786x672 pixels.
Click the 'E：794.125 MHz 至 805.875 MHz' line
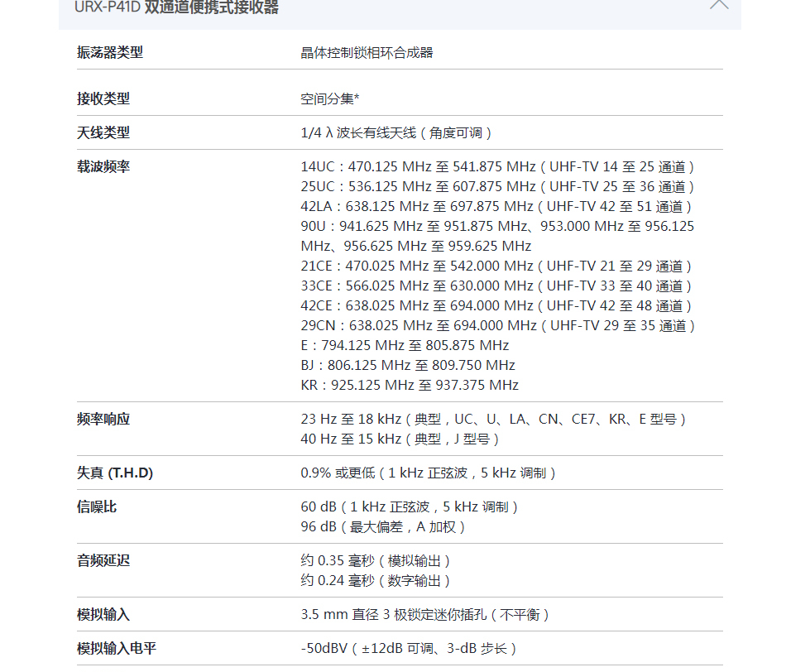(x=405, y=346)
